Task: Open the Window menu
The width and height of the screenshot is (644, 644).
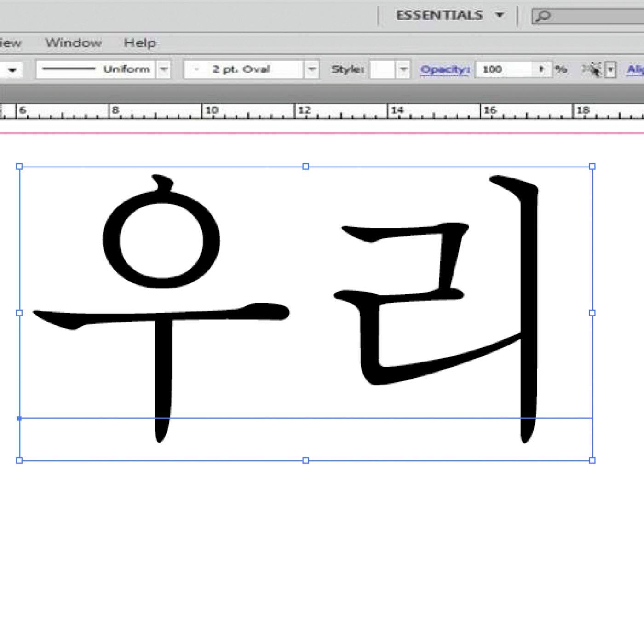Action: click(73, 43)
